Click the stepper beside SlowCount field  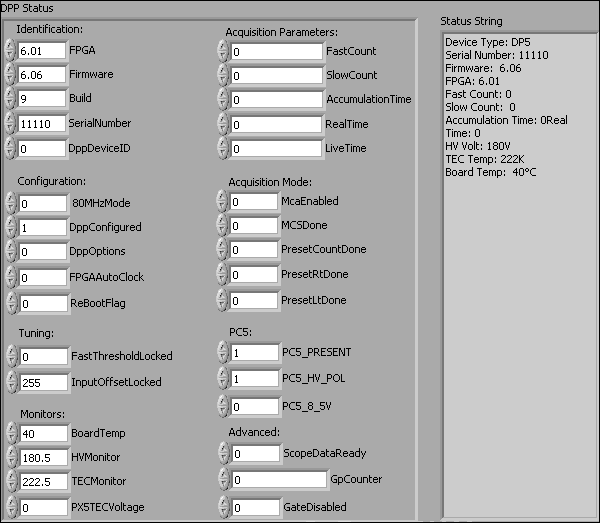pyautogui.click(x=222, y=75)
